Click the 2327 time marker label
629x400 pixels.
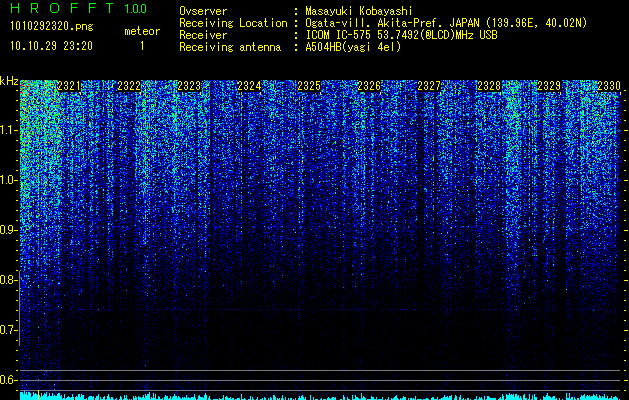pyautogui.click(x=429, y=86)
